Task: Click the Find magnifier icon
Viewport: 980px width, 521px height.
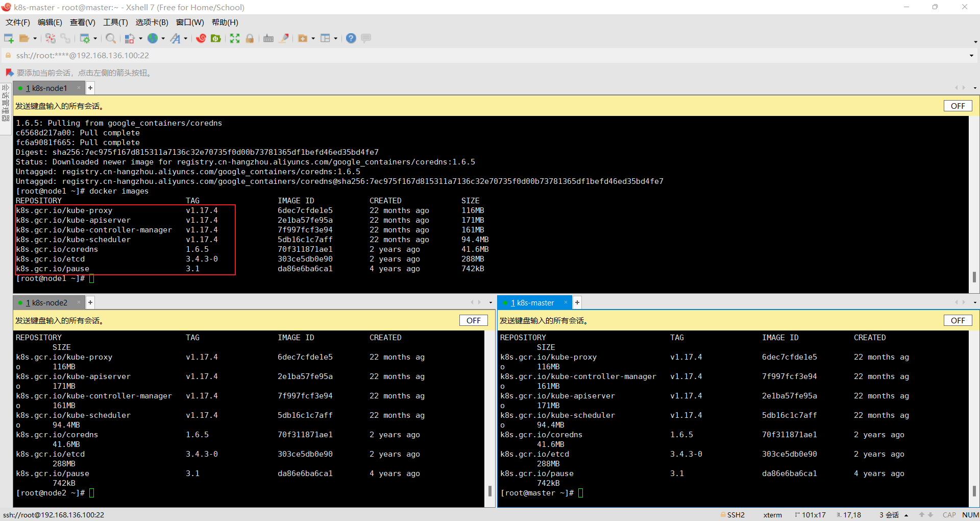Action: point(111,38)
